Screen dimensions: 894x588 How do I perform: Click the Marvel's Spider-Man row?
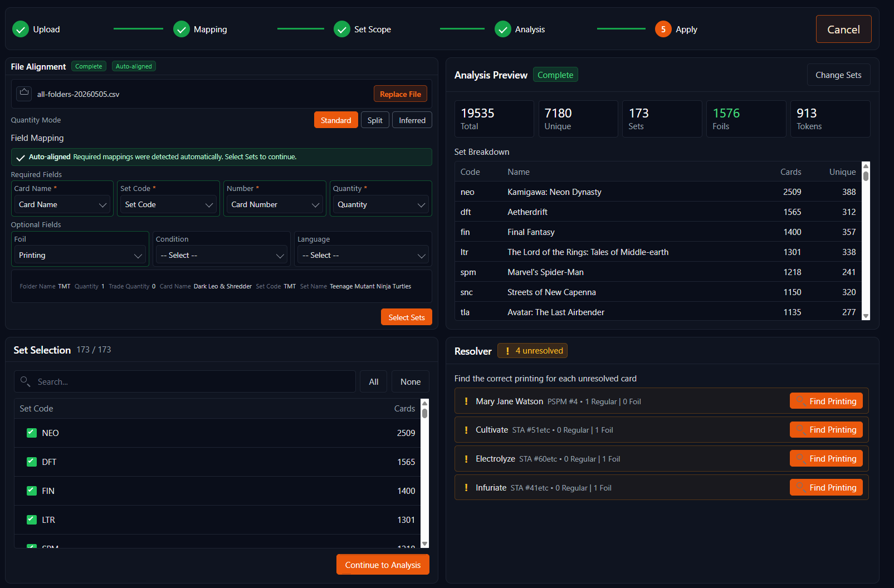[x=658, y=272]
